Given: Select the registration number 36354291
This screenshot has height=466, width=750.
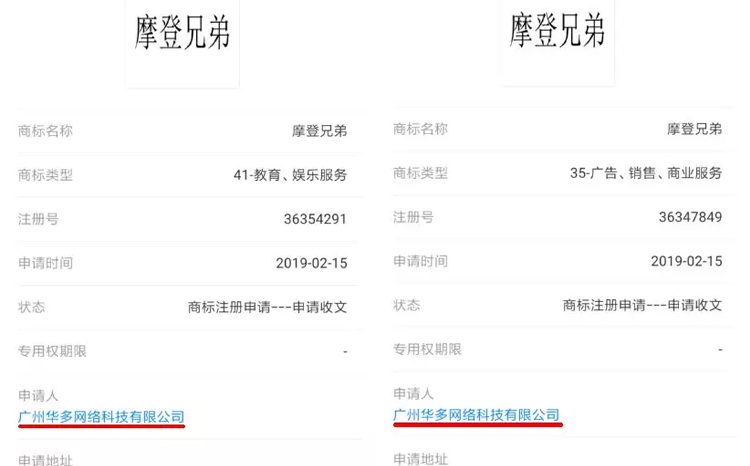Looking at the screenshot, I should pos(315,219).
